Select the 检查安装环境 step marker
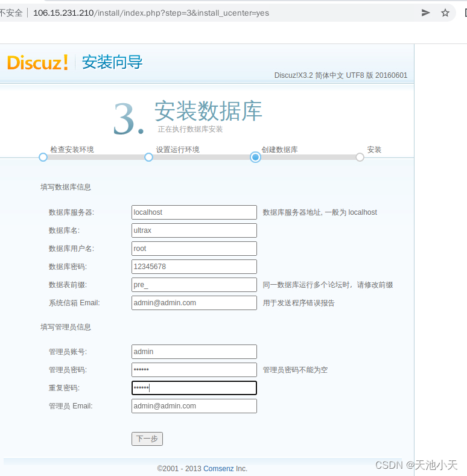The height and width of the screenshot is (476, 467). [43, 157]
